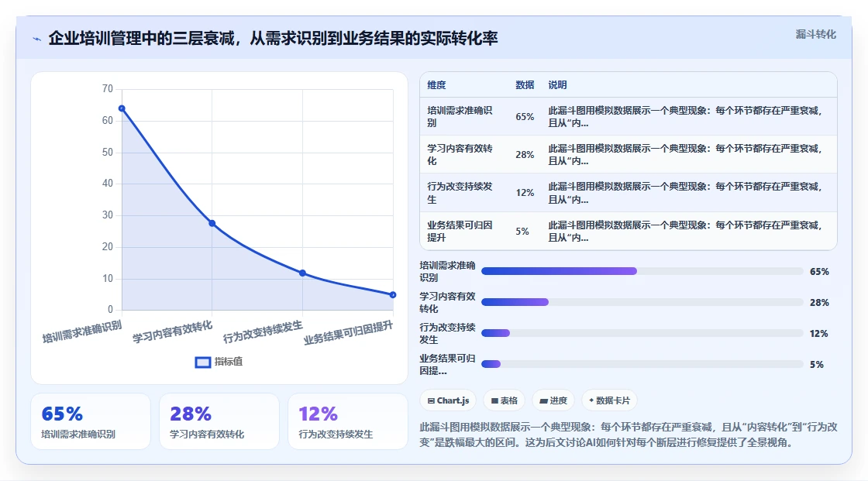Click the 维度 column header
The height and width of the screenshot is (481, 868).
pyautogui.click(x=436, y=84)
